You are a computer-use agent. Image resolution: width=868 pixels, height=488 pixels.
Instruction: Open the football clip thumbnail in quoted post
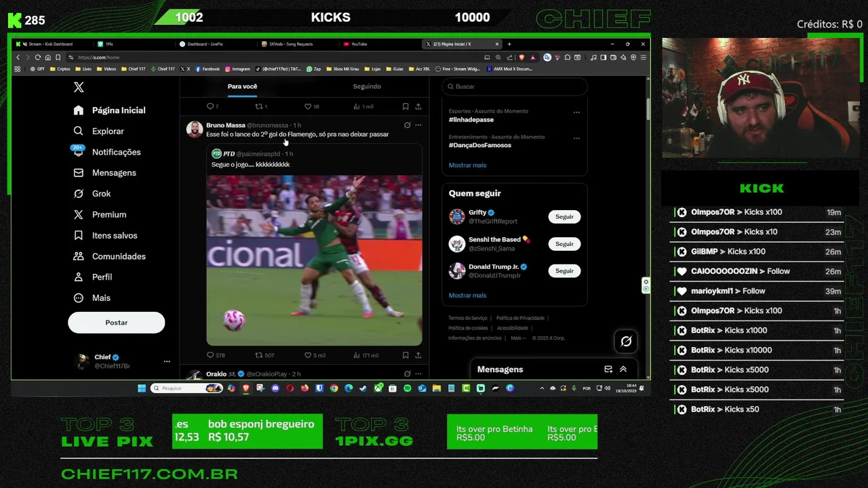(x=314, y=261)
